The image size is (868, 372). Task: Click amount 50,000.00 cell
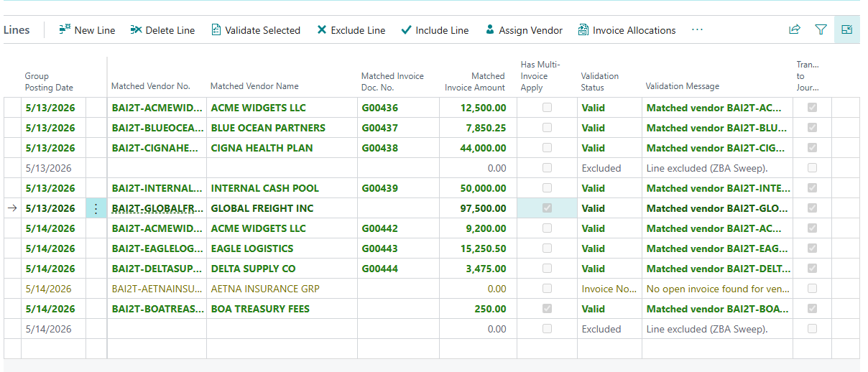click(x=478, y=188)
